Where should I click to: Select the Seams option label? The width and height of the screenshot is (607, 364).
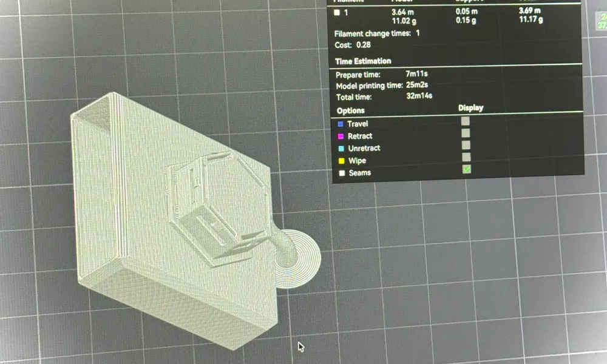(x=359, y=173)
